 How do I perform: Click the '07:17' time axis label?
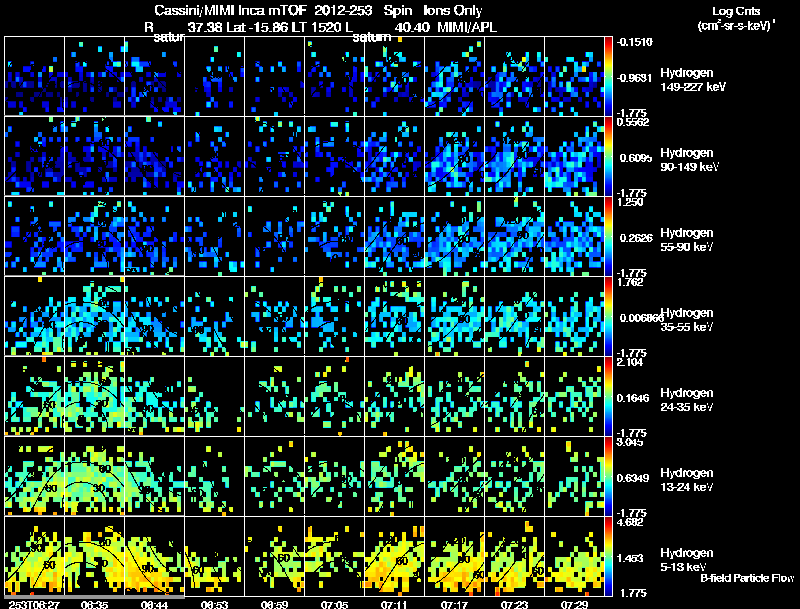pyautogui.click(x=454, y=604)
